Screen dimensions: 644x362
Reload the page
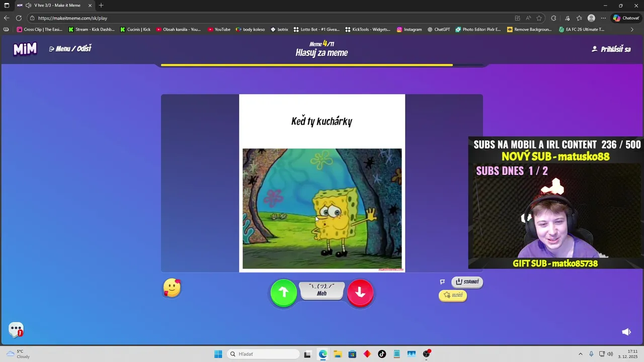pos(19,18)
